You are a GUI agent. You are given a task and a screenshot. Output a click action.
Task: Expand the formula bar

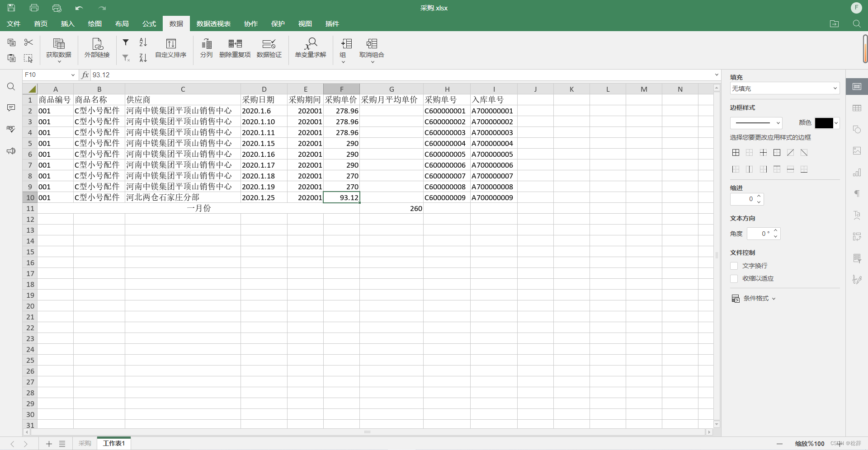click(717, 75)
